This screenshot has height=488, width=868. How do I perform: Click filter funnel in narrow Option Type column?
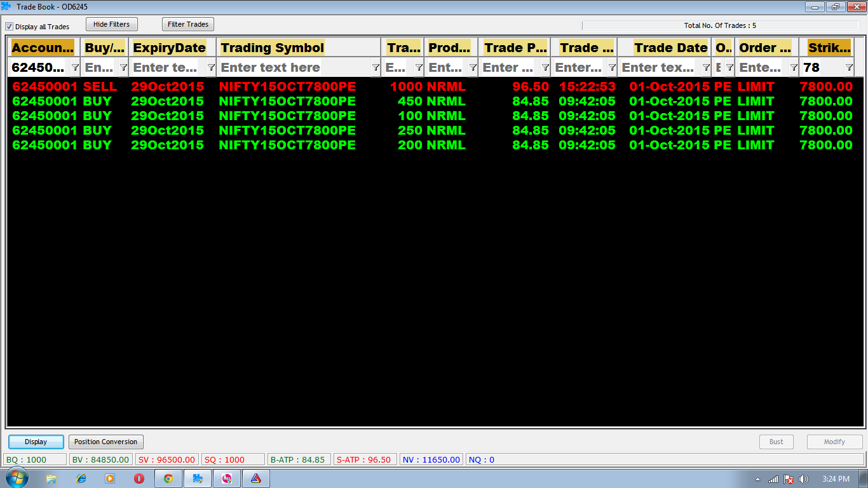(x=729, y=67)
